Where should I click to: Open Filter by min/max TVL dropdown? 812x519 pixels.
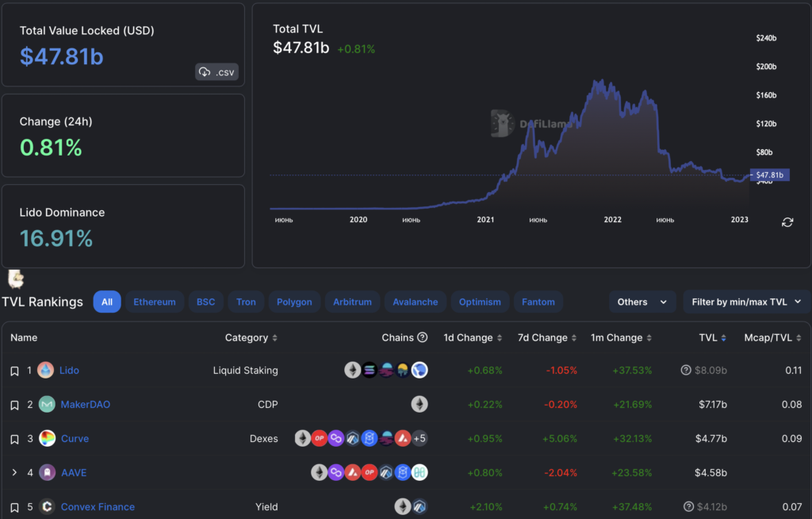(746, 302)
